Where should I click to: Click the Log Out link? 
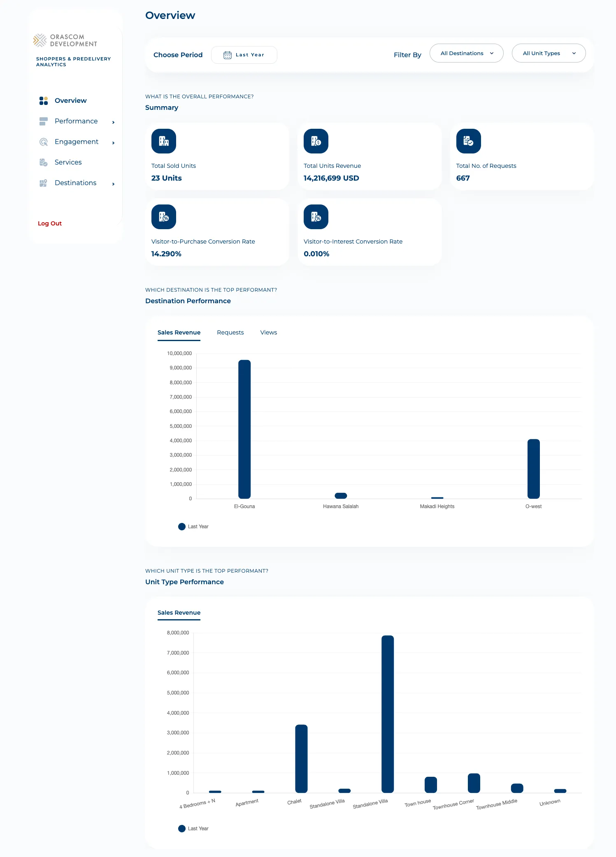click(50, 223)
